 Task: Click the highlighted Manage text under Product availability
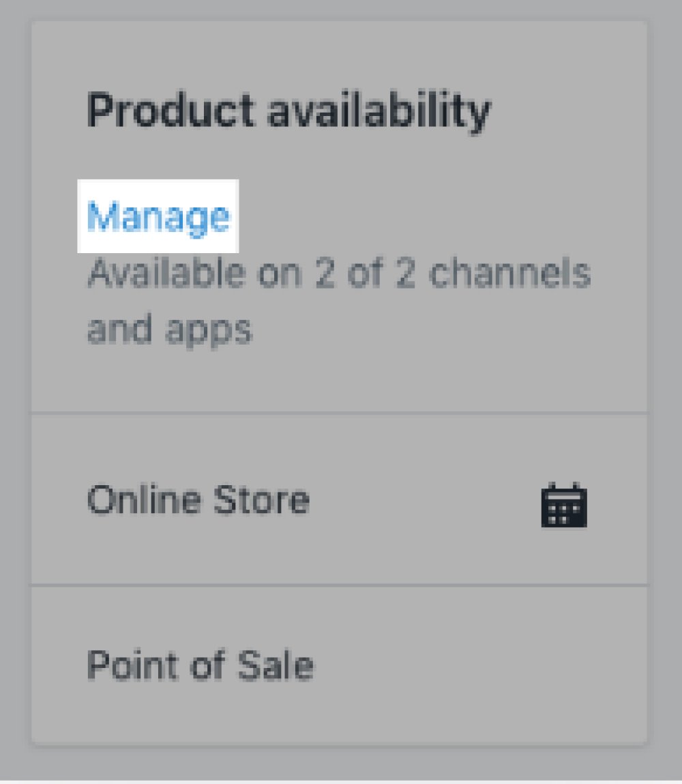pyautogui.click(x=158, y=217)
